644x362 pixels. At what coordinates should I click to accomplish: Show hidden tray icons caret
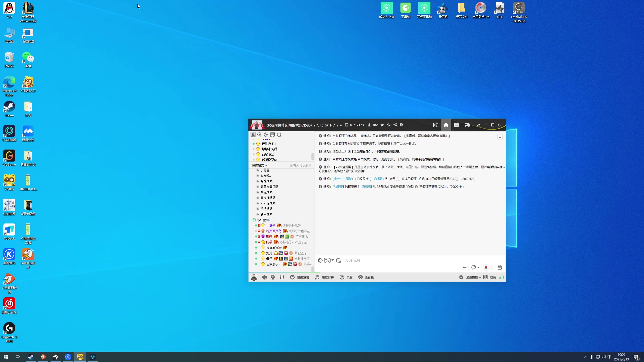[586, 357]
